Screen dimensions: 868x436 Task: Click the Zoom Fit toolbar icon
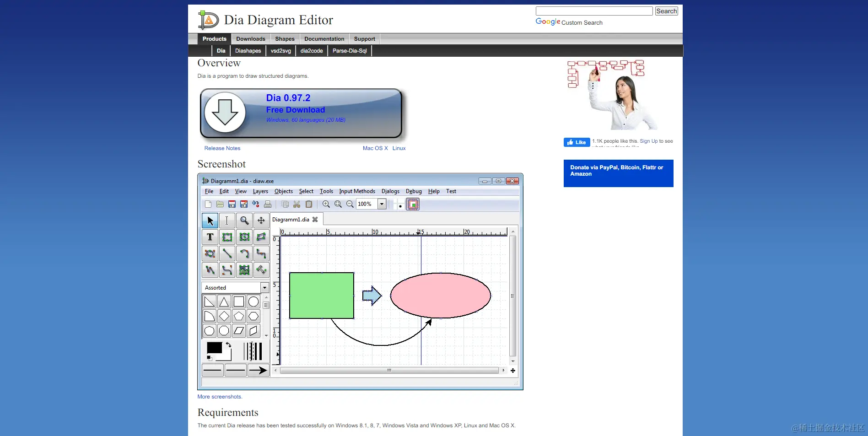(338, 204)
